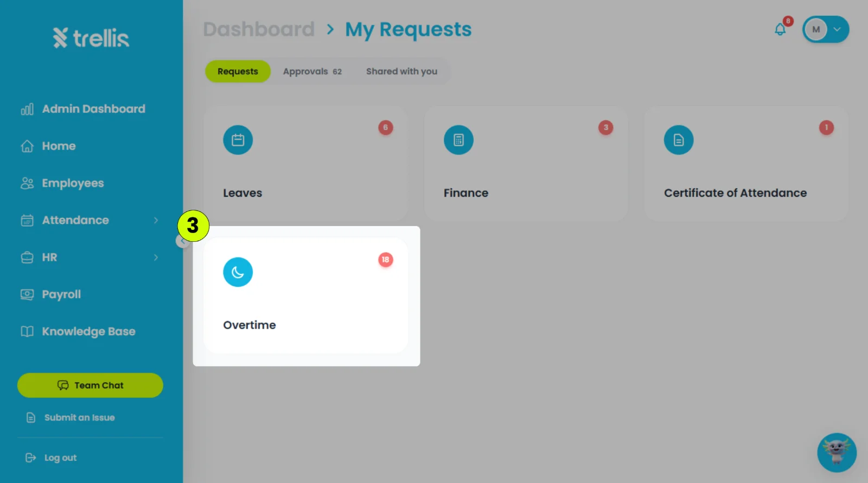Open Payroll in sidebar

(61, 294)
